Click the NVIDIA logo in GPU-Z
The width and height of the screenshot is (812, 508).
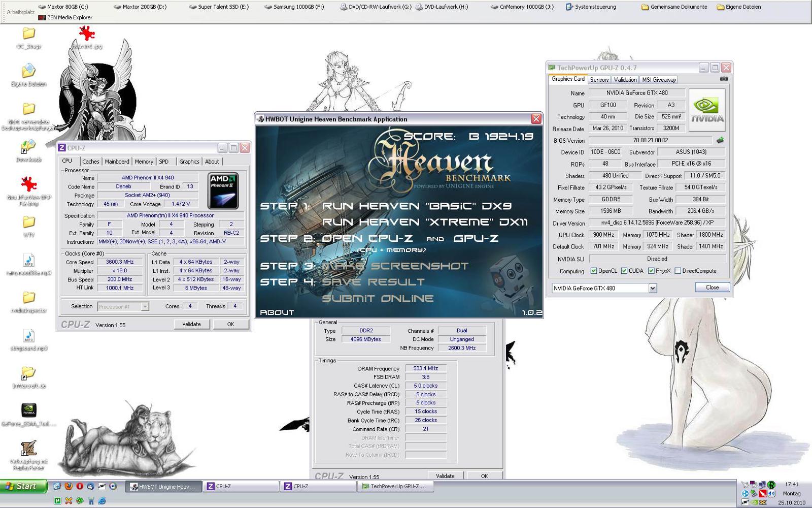click(707, 110)
